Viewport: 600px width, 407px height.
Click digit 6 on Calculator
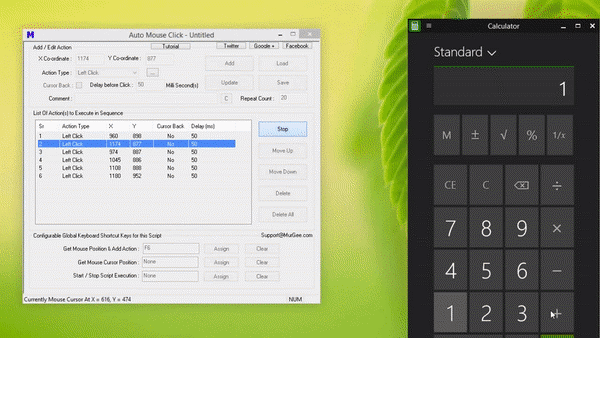click(x=521, y=271)
